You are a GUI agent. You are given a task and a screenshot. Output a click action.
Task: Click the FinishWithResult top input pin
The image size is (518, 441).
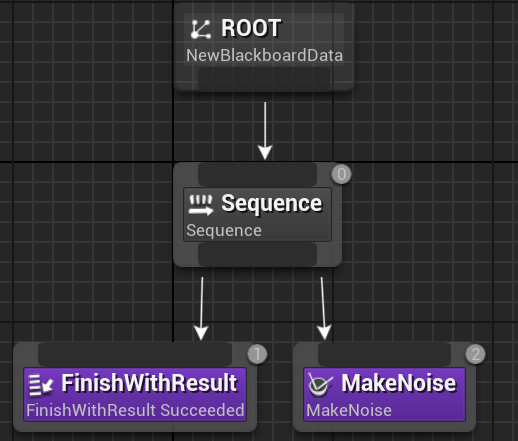click(135, 354)
